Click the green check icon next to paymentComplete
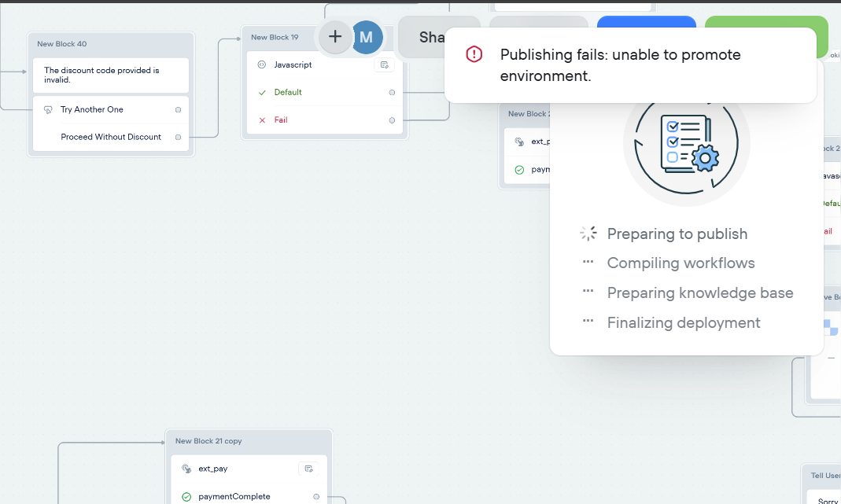The image size is (841, 504). pyautogui.click(x=186, y=496)
